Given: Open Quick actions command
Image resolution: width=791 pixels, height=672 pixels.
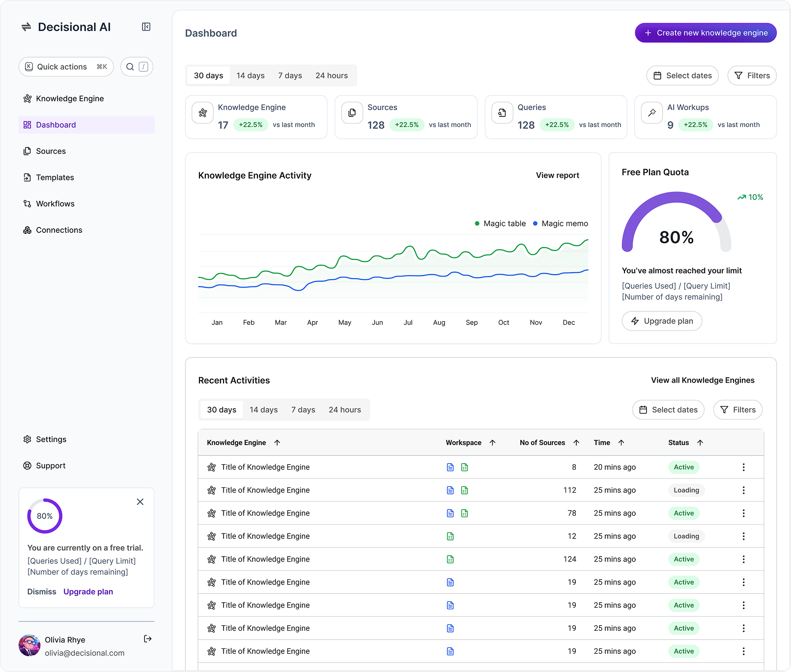Looking at the screenshot, I should coord(66,67).
